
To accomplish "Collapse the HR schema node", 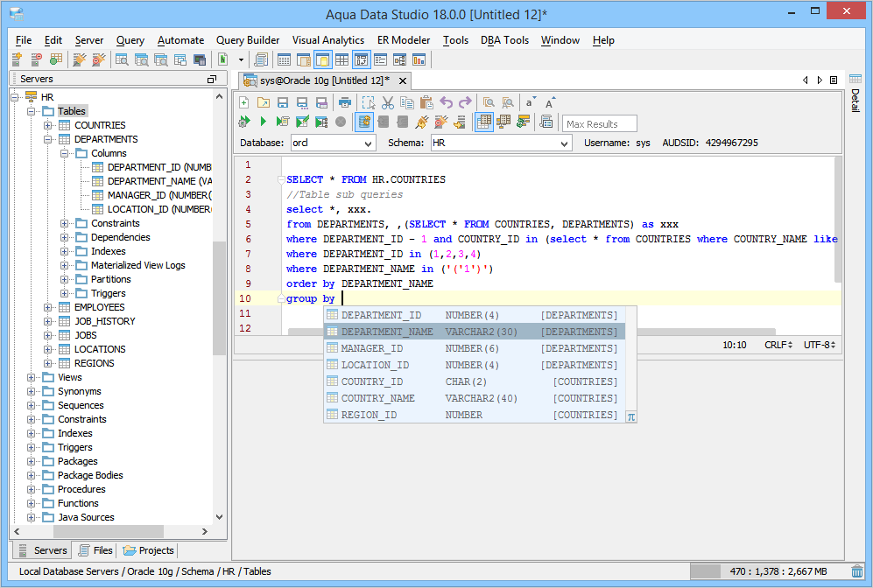I will coord(15,97).
